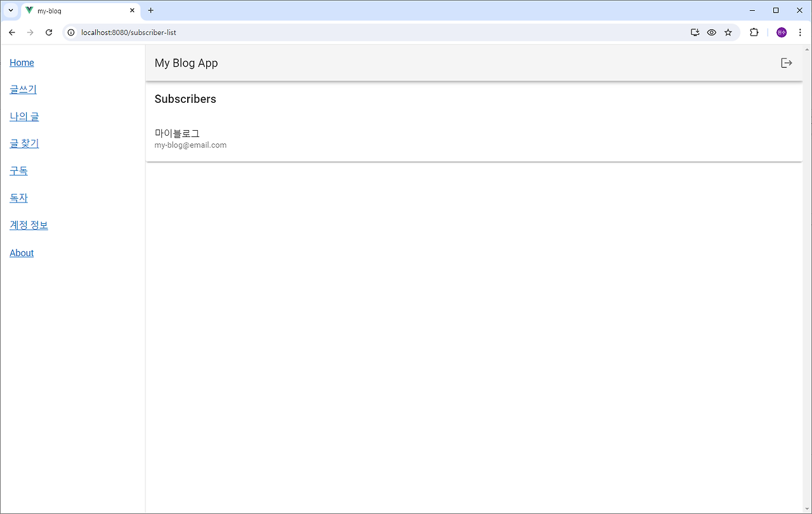Minimize the Chrome window
Screen dimensions: 812x514
(752, 10)
